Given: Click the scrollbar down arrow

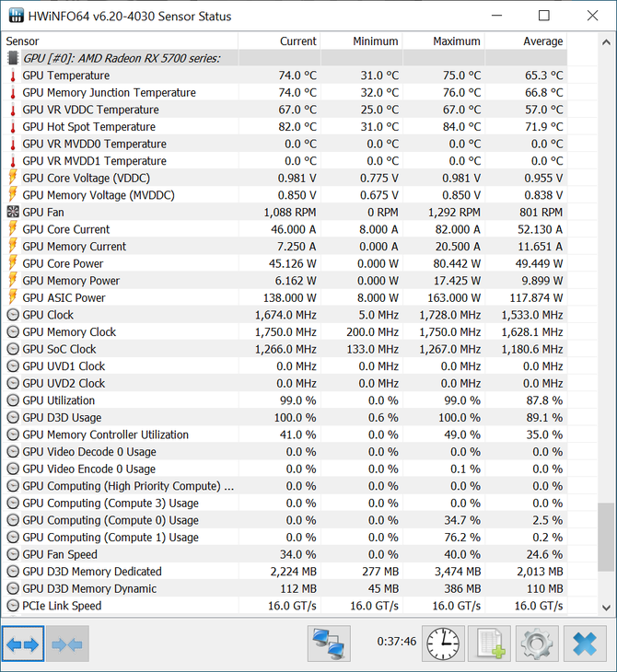Looking at the screenshot, I should click(606, 608).
